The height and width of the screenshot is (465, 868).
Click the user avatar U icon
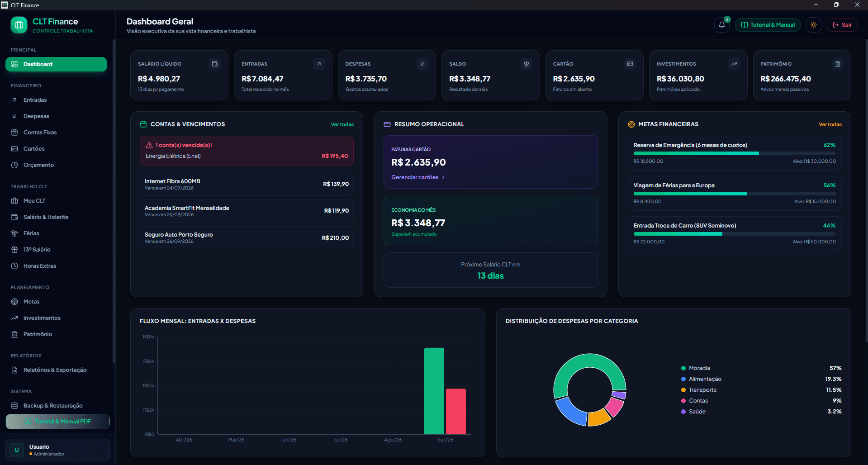[17, 450]
